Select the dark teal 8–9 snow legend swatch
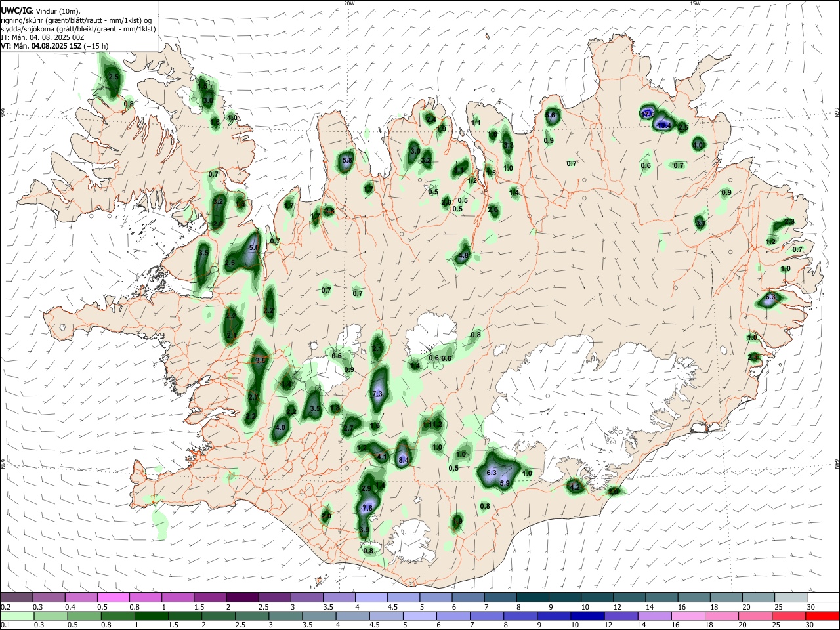 point(532,597)
